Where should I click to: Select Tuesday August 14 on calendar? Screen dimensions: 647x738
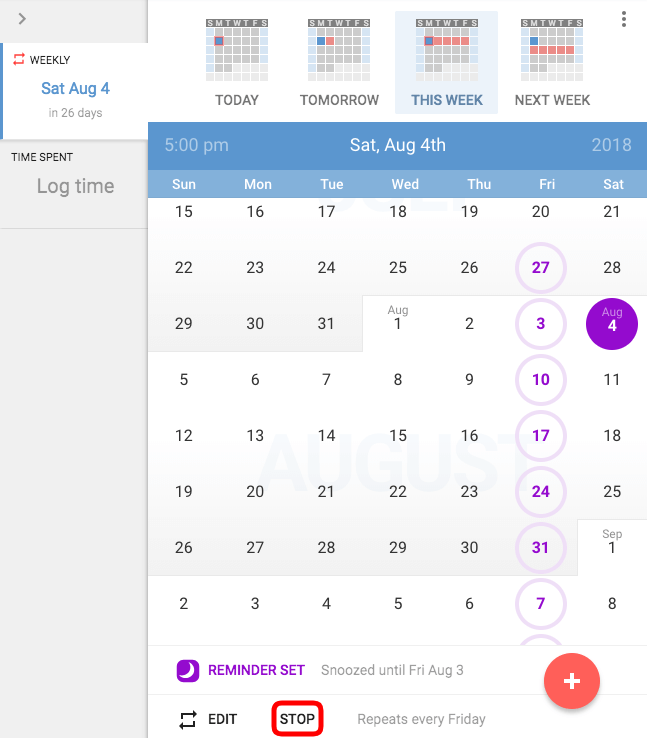326,436
